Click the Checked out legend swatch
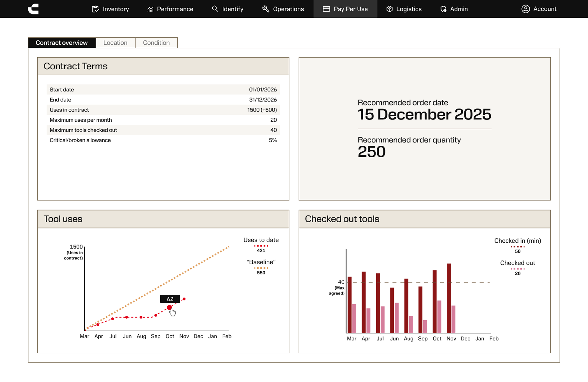Screen dimensions: 588x382 [x=517, y=269]
